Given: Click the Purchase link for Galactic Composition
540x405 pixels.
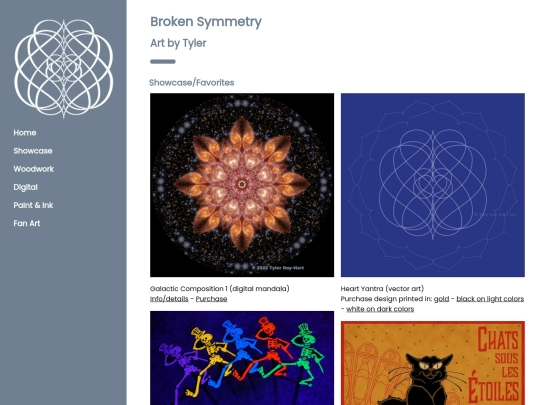Looking at the screenshot, I should pos(211,299).
